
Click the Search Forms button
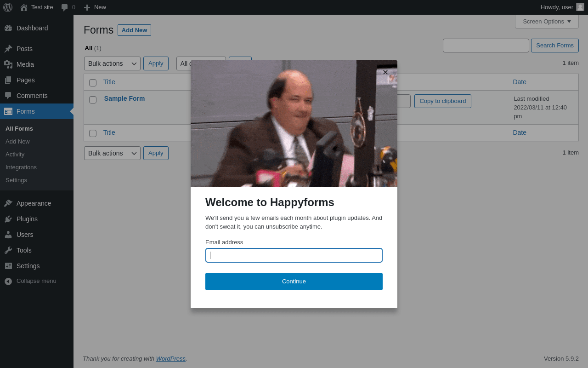(x=555, y=46)
